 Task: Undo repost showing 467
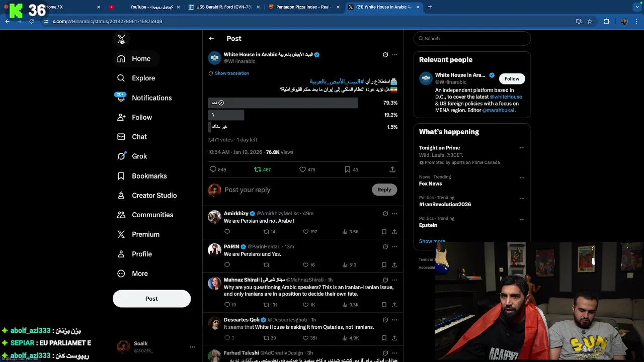click(262, 170)
